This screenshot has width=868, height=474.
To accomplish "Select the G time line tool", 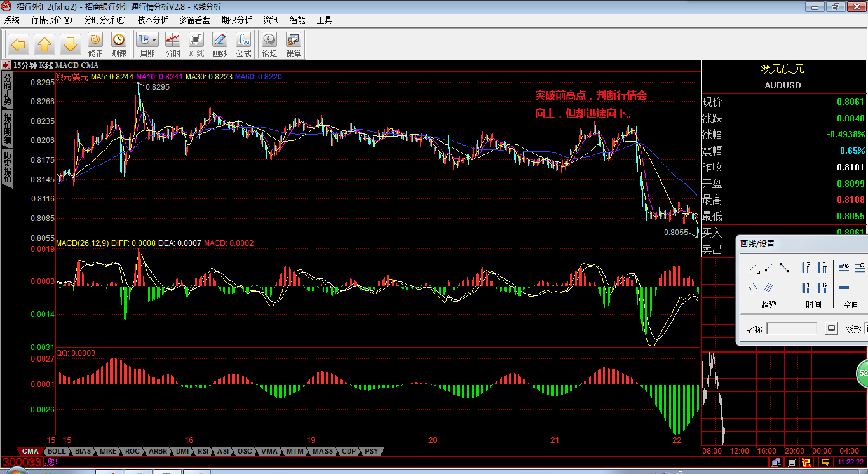I will (822, 288).
